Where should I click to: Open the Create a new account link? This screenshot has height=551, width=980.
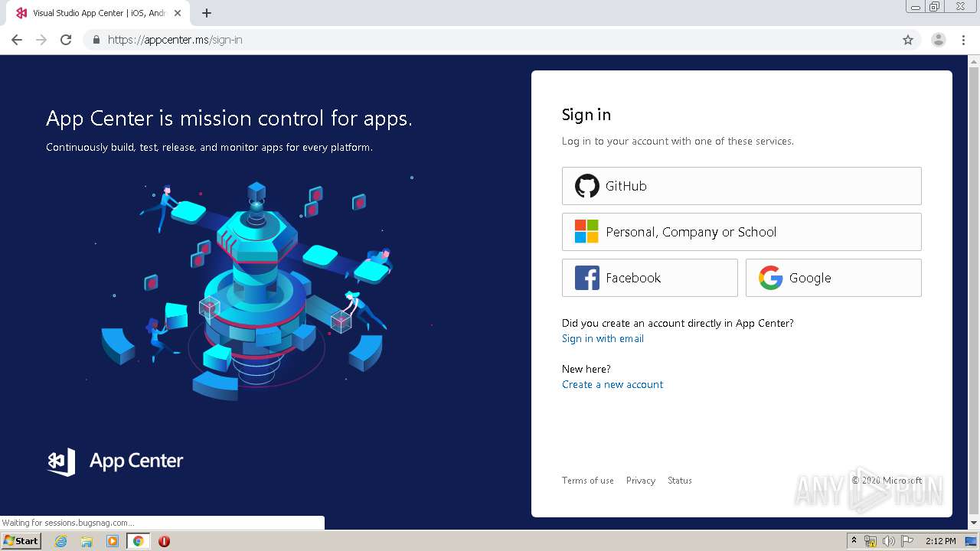tap(612, 384)
